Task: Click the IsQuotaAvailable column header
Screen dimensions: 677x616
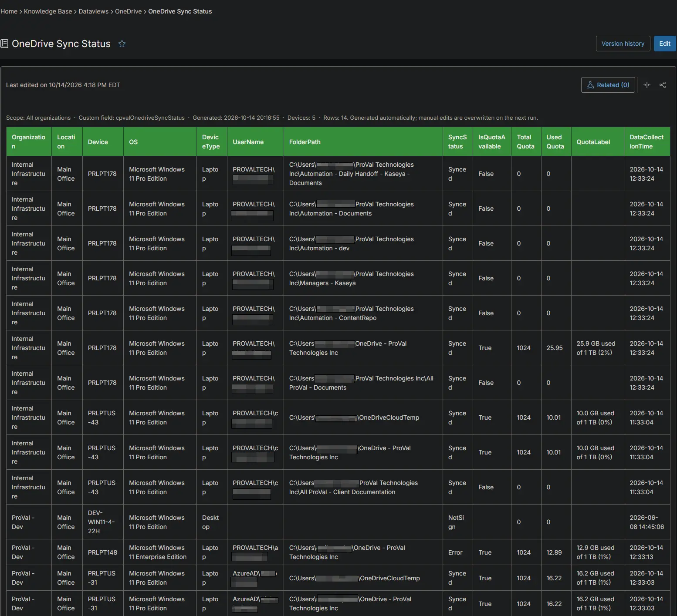Action: (x=492, y=141)
